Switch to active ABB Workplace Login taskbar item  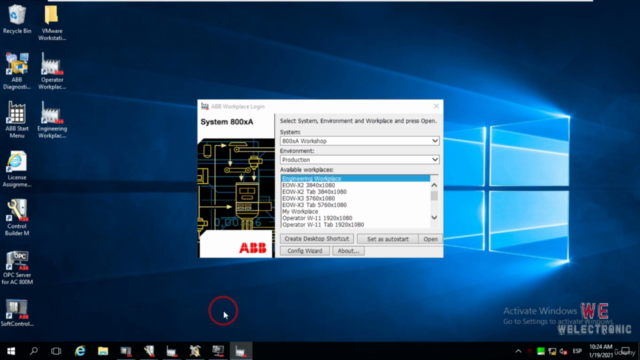tap(241, 351)
